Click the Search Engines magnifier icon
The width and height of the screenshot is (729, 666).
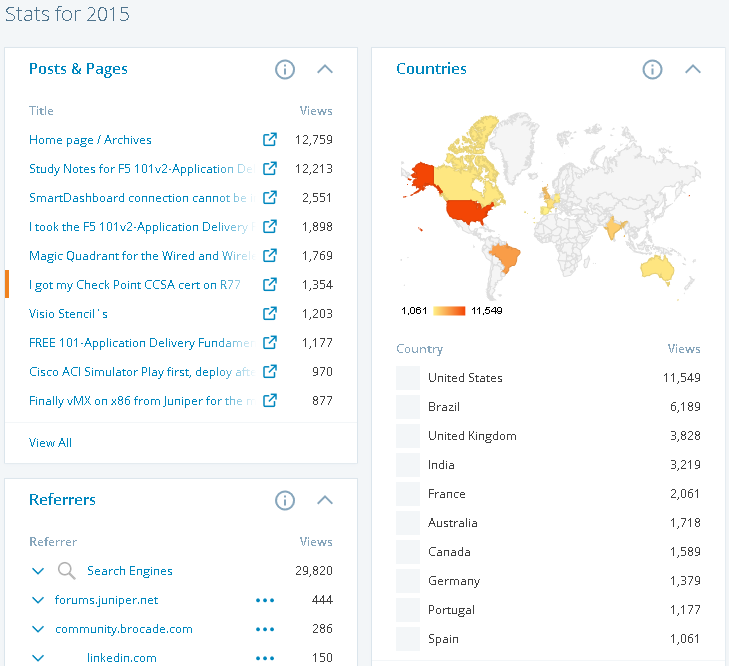coord(66,571)
